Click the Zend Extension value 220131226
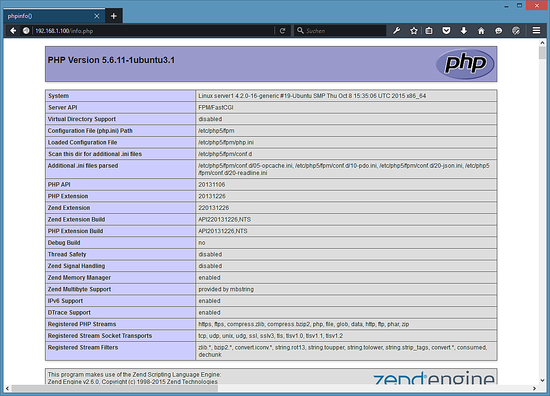The height and width of the screenshot is (396, 550). [x=214, y=208]
